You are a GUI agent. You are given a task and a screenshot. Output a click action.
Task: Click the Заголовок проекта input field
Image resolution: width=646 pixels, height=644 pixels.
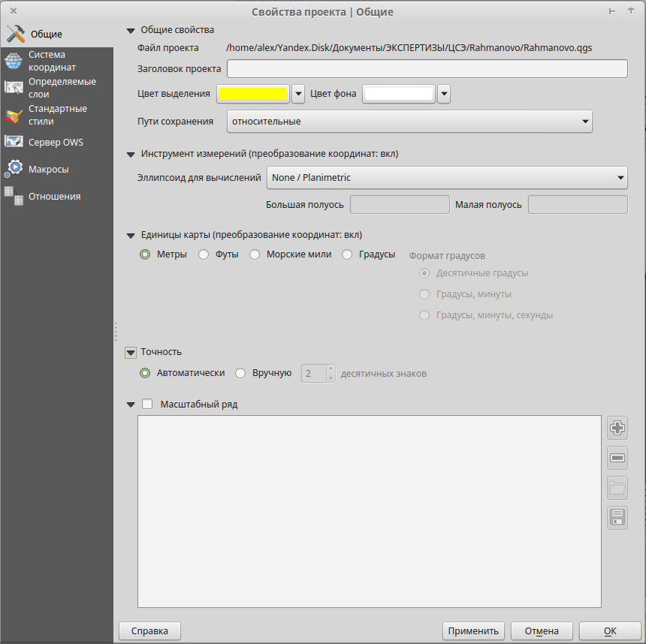click(x=427, y=69)
